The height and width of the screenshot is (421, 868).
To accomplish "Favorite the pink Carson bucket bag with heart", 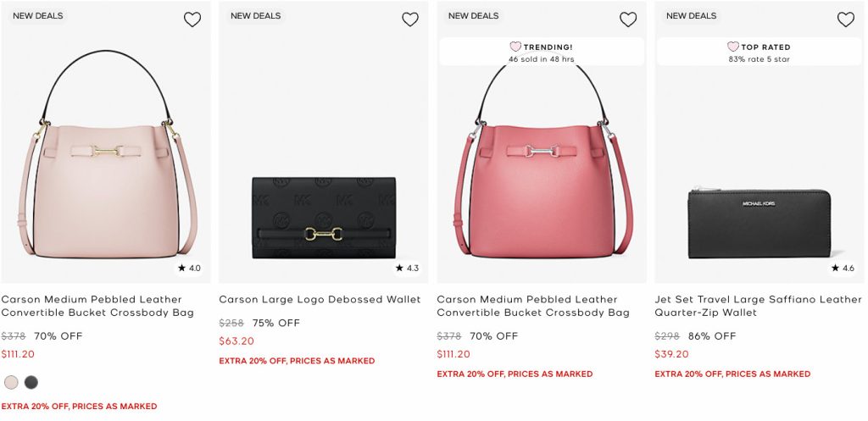I will pos(192,19).
